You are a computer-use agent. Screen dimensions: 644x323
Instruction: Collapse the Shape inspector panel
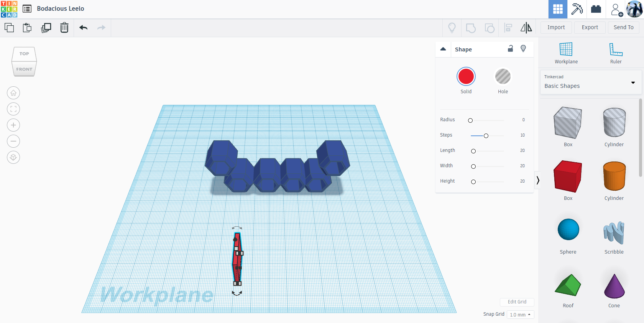[x=443, y=49]
